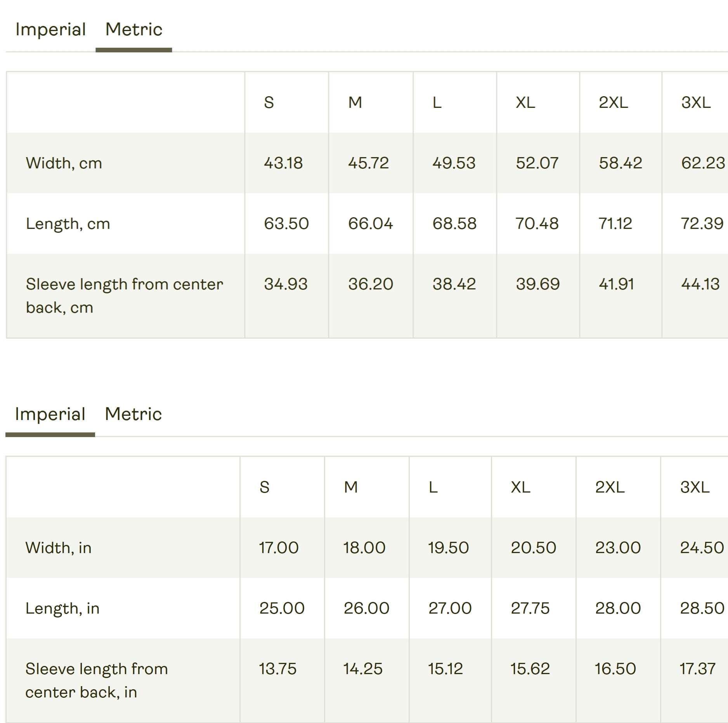The image size is (728, 723).
Task: Select the 58.42 width value for 2XL
Action: point(620,163)
